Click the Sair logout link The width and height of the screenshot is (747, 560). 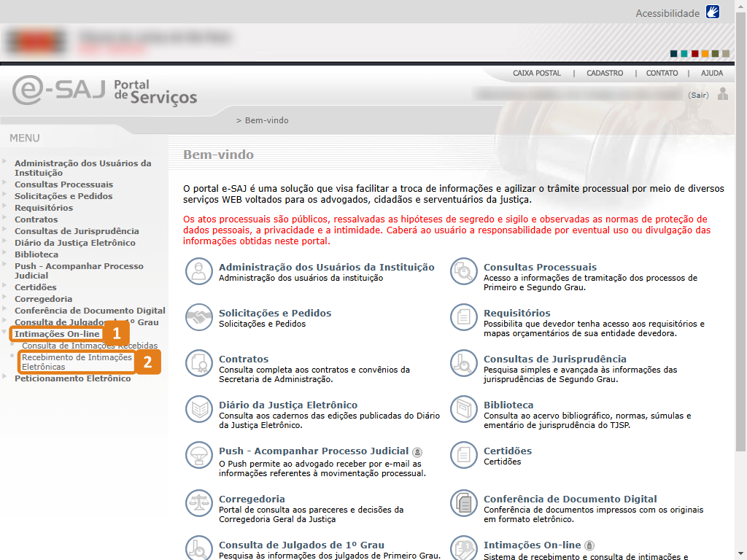pyautogui.click(x=698, y=95)
